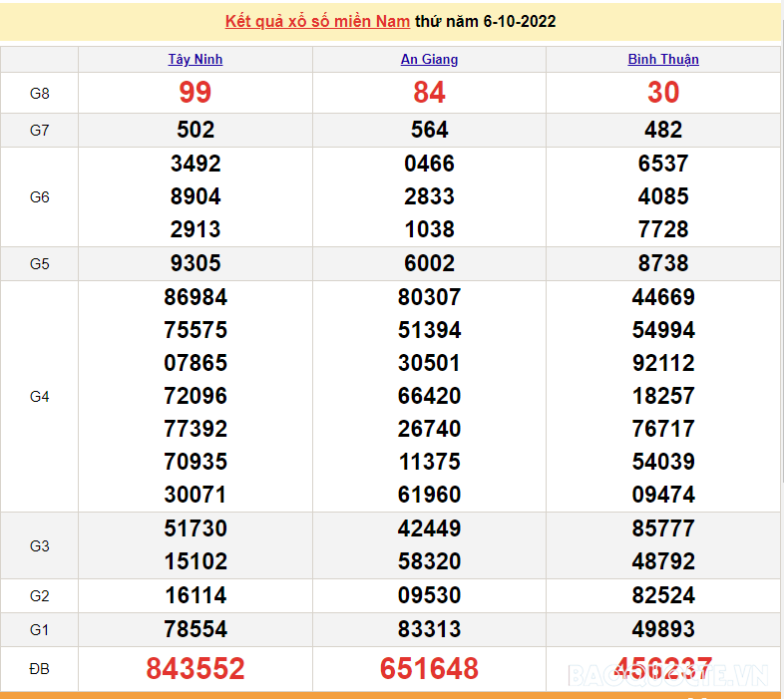Click G4 number 92112 for Bình Thuận
This screenshot has width=784, height=699.
pyautogui.click(x=663, y=363)
